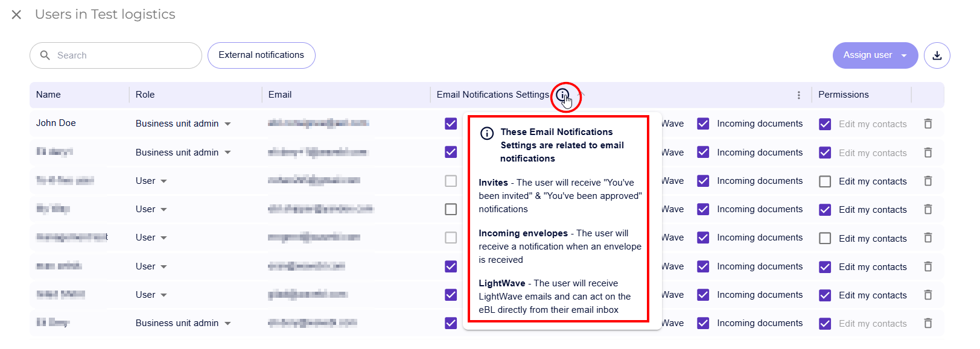Toggle John Doe's Edit my contacts checkbox
This screenshot has height=349, width=980.
(x=825, y=124)
